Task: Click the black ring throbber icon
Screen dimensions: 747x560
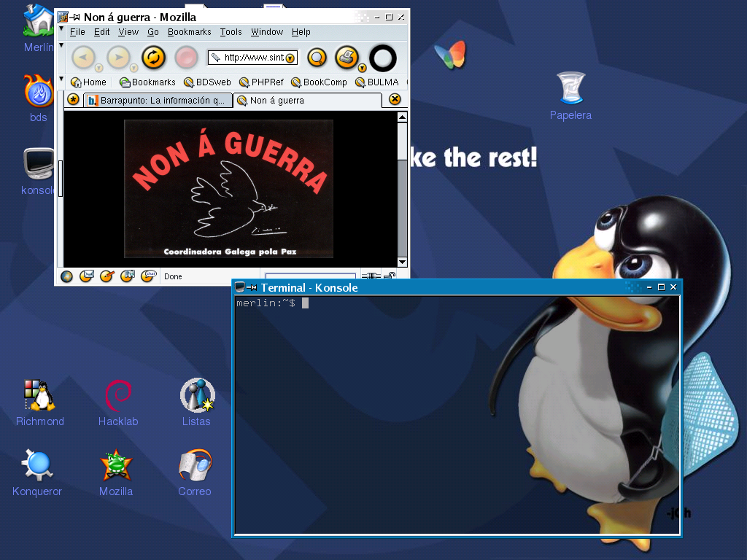Action: coord(382,58)
